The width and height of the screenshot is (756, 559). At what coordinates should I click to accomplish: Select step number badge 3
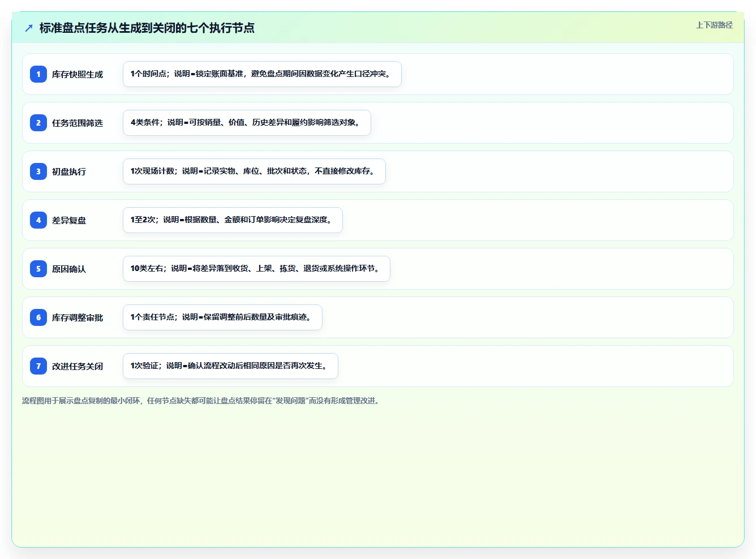38,171
